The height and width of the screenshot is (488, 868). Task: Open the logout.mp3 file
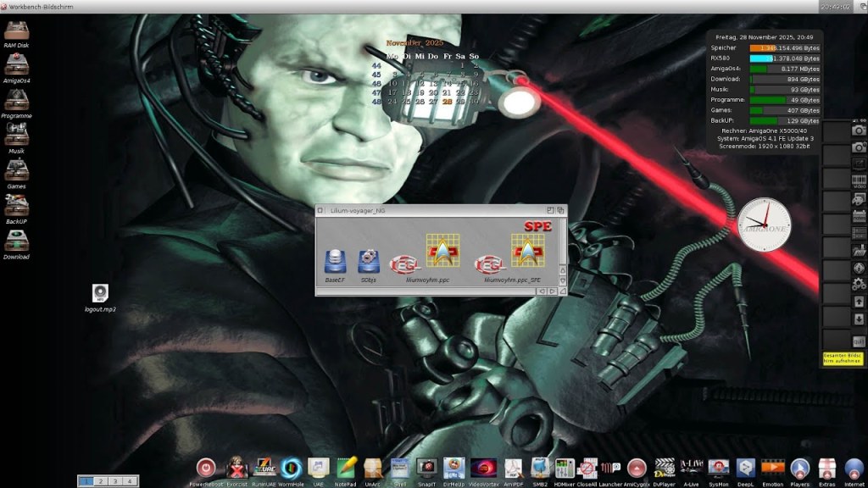point(100,293)
